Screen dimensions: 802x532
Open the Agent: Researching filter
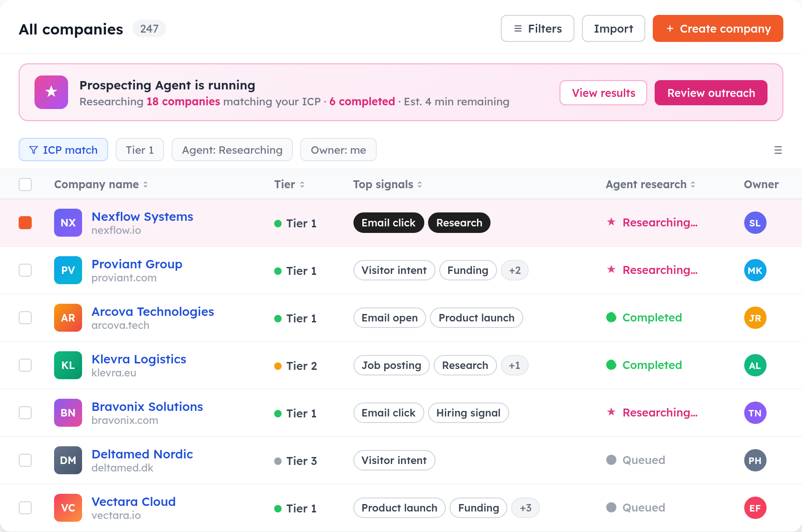coord(232,150)
